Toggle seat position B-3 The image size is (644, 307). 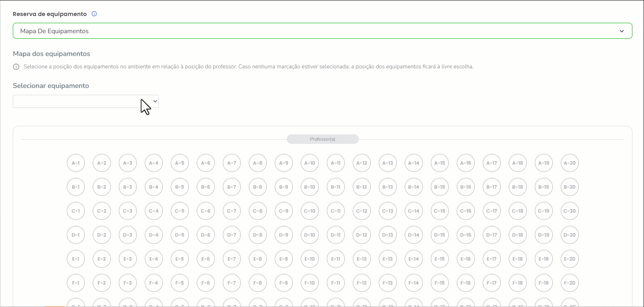pos(128,187)
